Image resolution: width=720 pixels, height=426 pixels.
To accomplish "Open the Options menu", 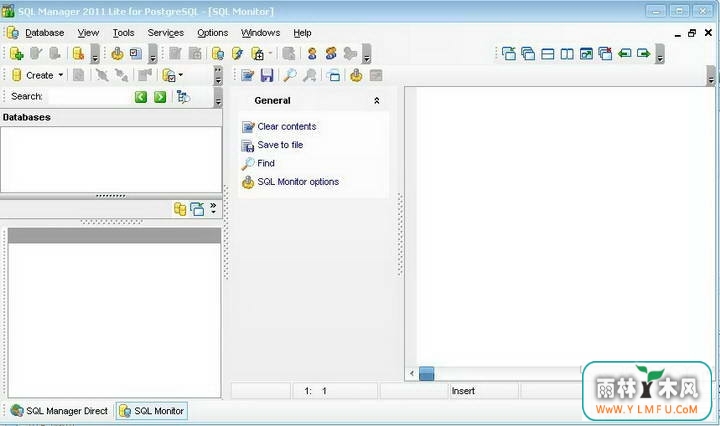I will tap(213, 33).
